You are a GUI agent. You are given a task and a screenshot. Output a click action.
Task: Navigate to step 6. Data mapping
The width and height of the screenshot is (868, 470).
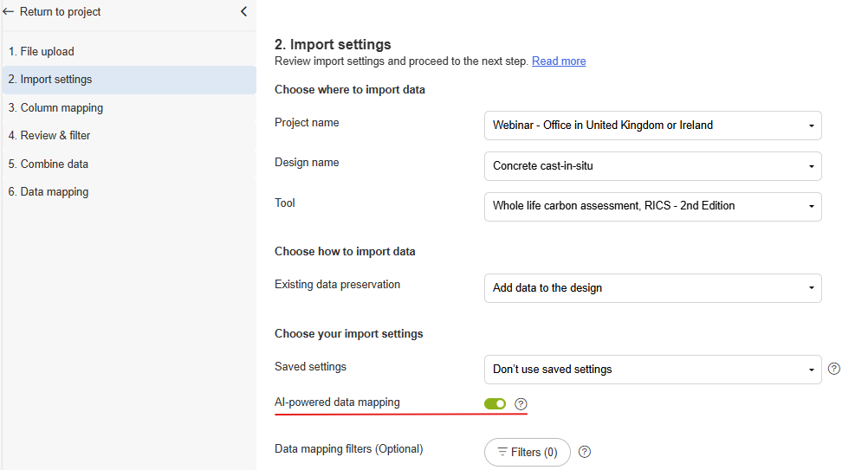click(49, 192)
